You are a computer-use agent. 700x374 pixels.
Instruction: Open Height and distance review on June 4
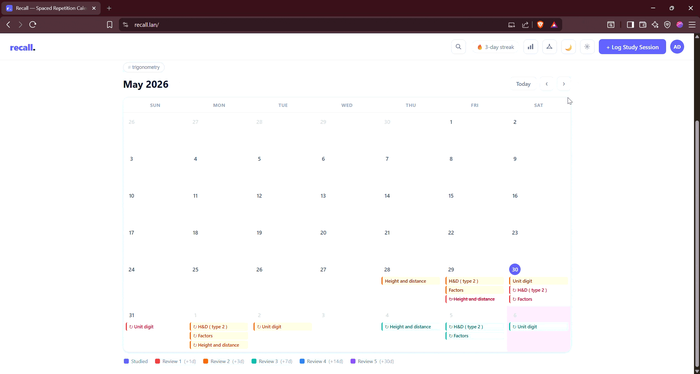[411, 327]
